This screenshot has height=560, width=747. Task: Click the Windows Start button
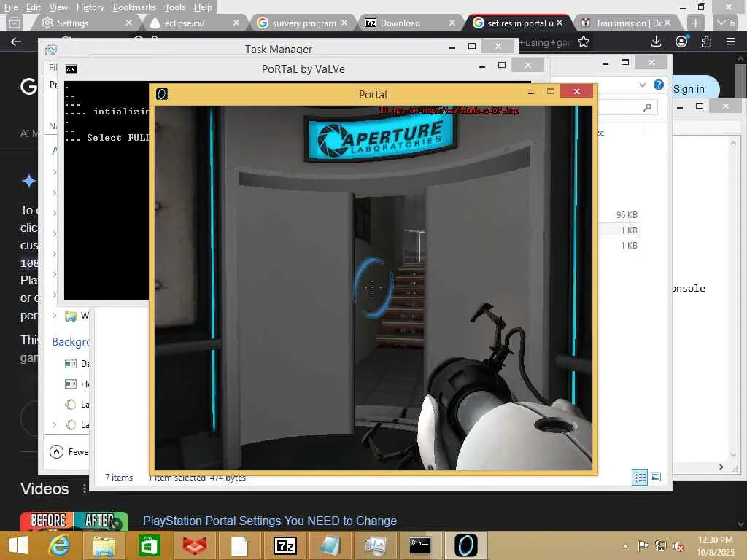(18, 545)
